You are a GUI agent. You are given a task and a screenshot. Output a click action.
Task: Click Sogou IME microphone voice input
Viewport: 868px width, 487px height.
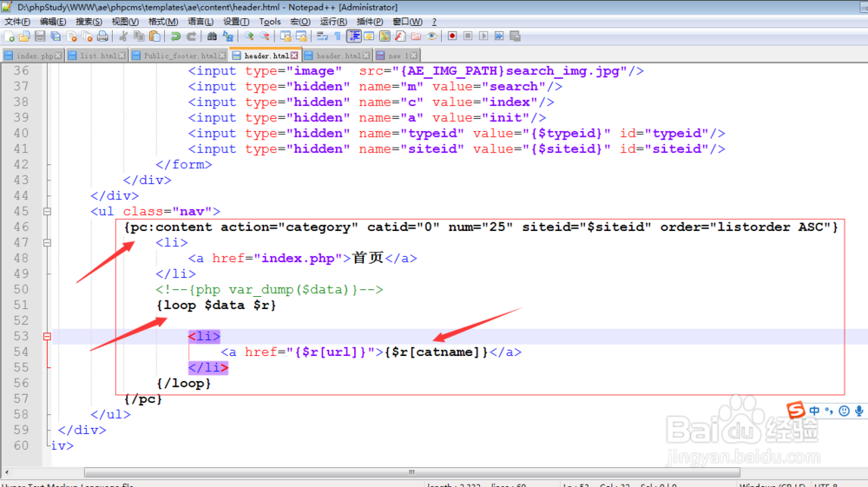click(858, 411)
